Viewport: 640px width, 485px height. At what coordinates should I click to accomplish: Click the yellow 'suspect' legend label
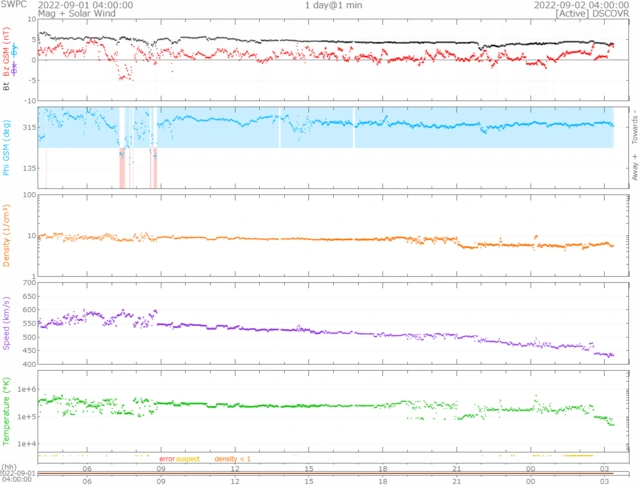[188, 458]
